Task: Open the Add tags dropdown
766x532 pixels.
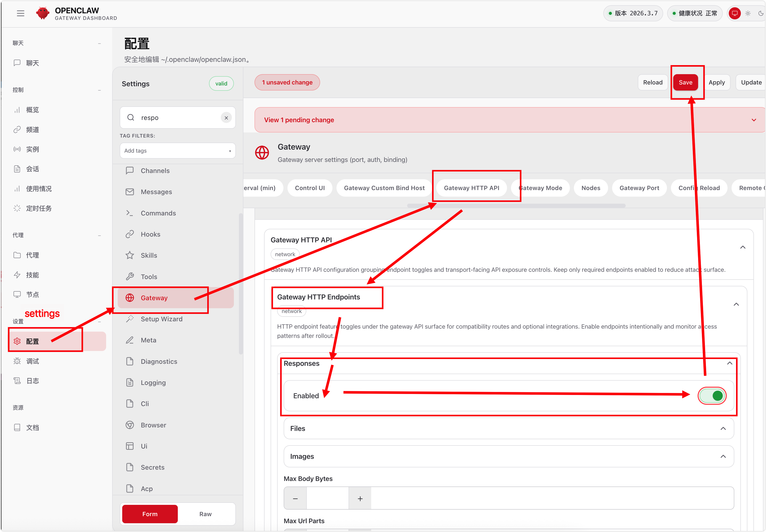Action: pyautogui.click(x=177, y=151)
